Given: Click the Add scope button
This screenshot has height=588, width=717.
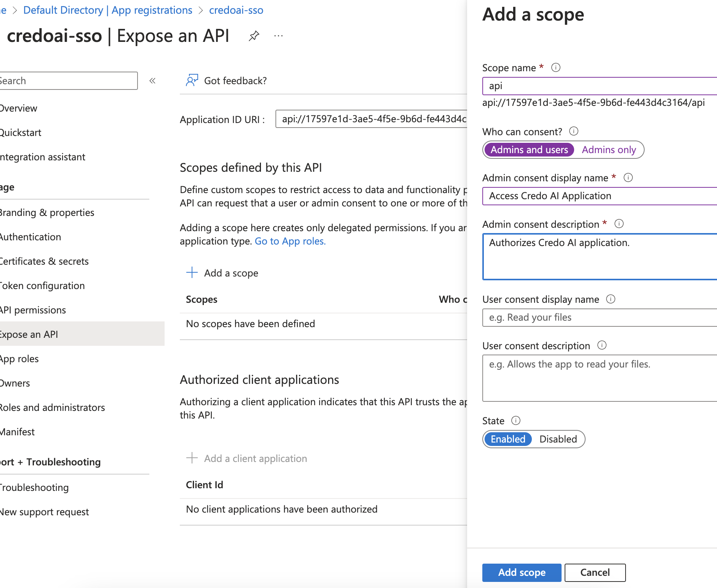Looking at the screenshot, I should click(x=522, y=572).
